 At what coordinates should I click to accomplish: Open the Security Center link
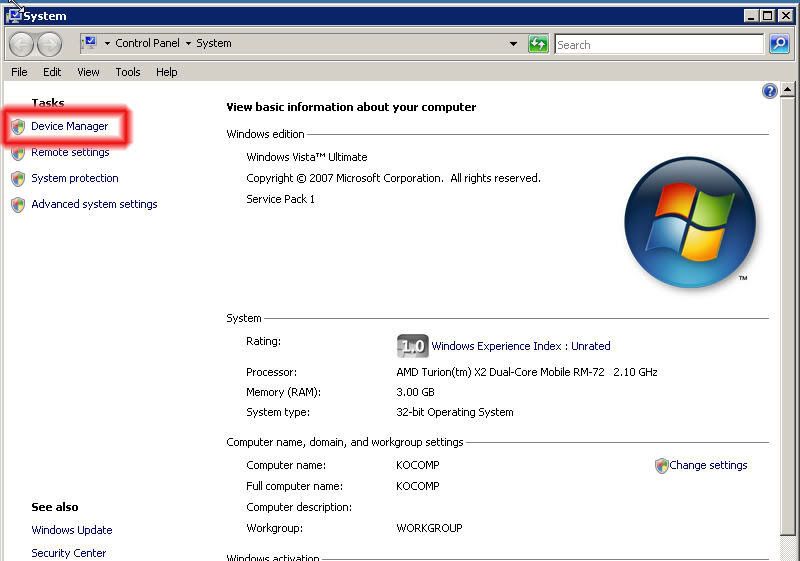[68, 553]
